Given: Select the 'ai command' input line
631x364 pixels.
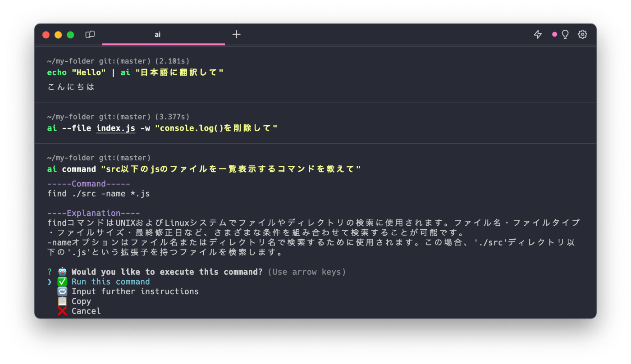Looking at the screenshot, I should click(x=204, y=169).
